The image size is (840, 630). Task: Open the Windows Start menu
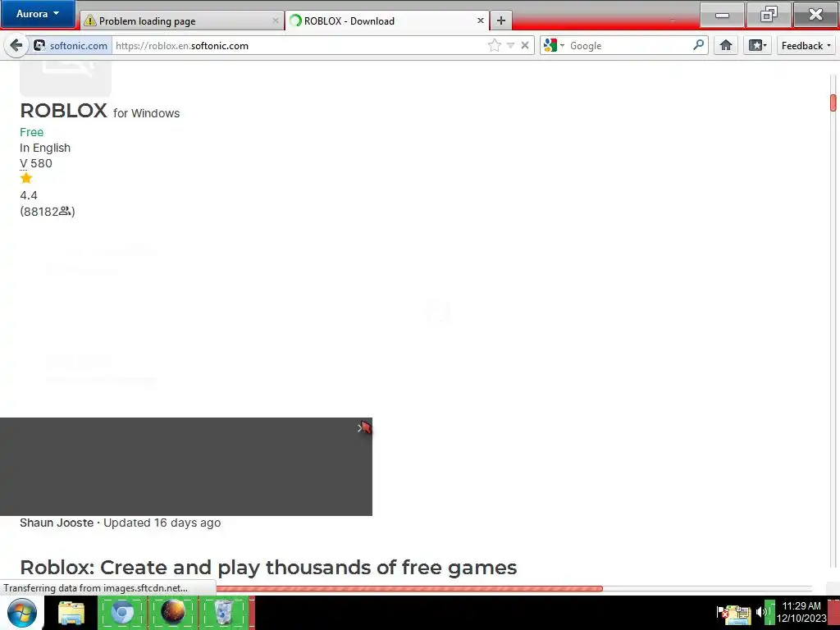pyautogui.click(x=22, y=613)
